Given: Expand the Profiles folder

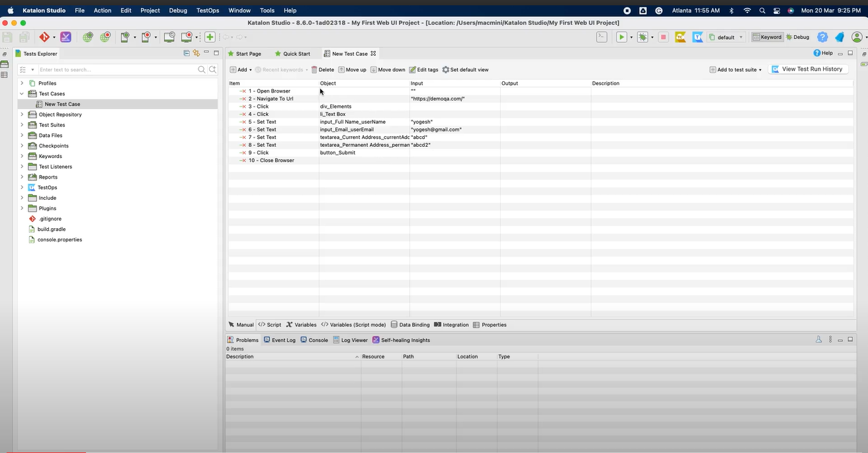Looking at the screenshot, I should coord(22,83).
